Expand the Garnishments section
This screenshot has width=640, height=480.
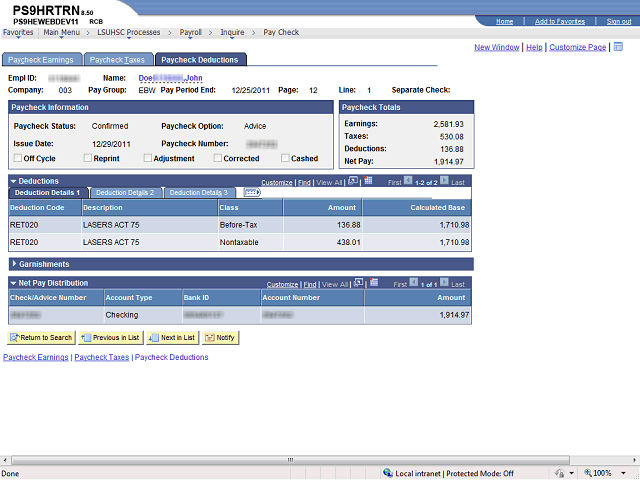click(x=14, y=264)
